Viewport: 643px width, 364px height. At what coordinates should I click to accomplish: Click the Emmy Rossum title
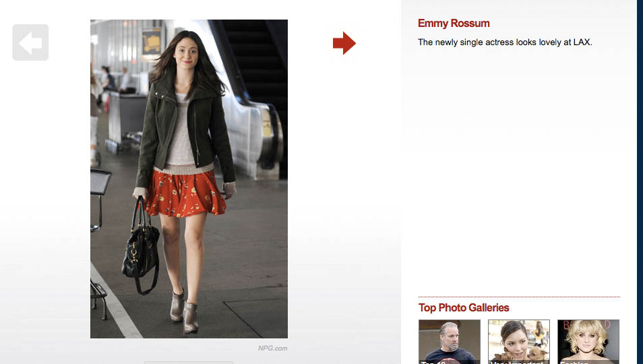point(454,24)
